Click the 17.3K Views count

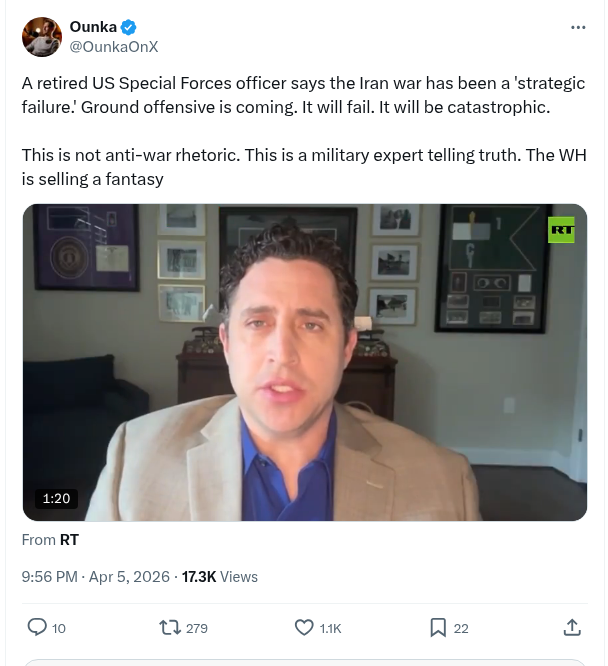(220, 577)
